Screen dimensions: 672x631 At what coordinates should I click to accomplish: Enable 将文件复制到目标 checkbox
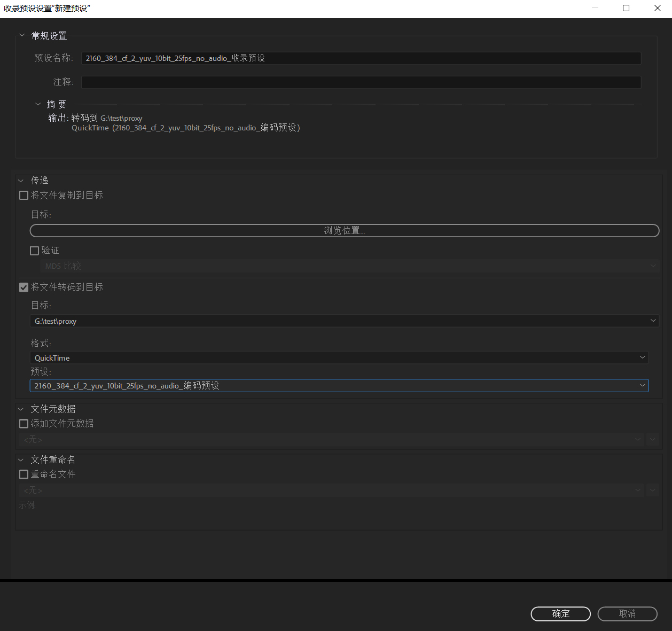[24, 196]
